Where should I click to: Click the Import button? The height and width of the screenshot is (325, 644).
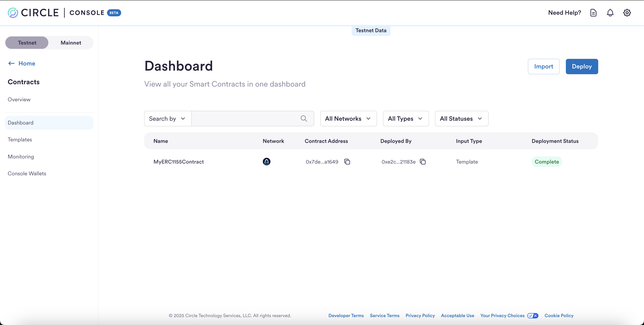click(x=543, y=66)
